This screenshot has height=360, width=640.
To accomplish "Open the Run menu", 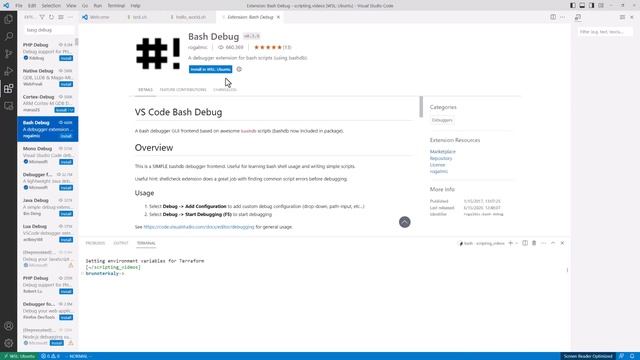I will 98,6.
